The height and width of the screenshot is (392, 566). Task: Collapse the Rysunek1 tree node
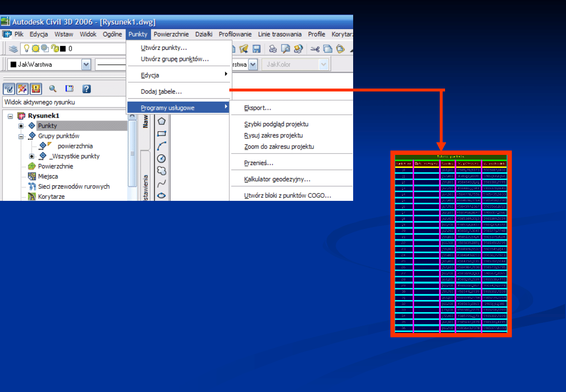10,116
